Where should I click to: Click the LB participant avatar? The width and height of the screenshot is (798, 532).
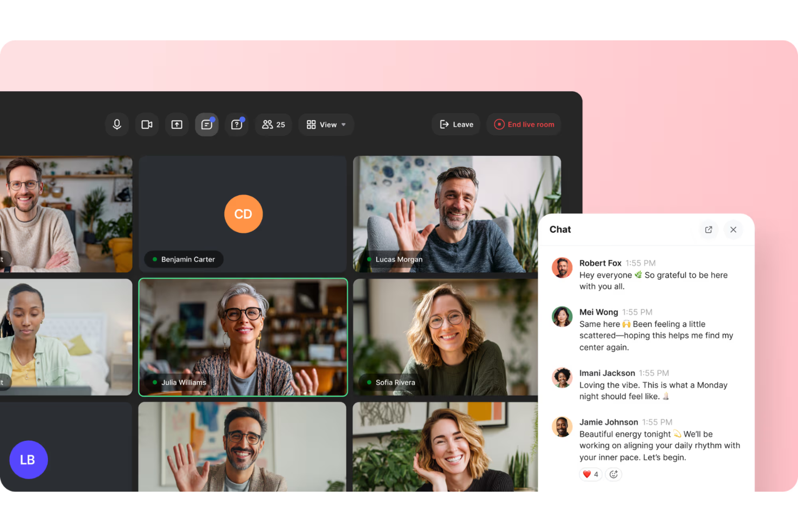(x=29, y=460)
